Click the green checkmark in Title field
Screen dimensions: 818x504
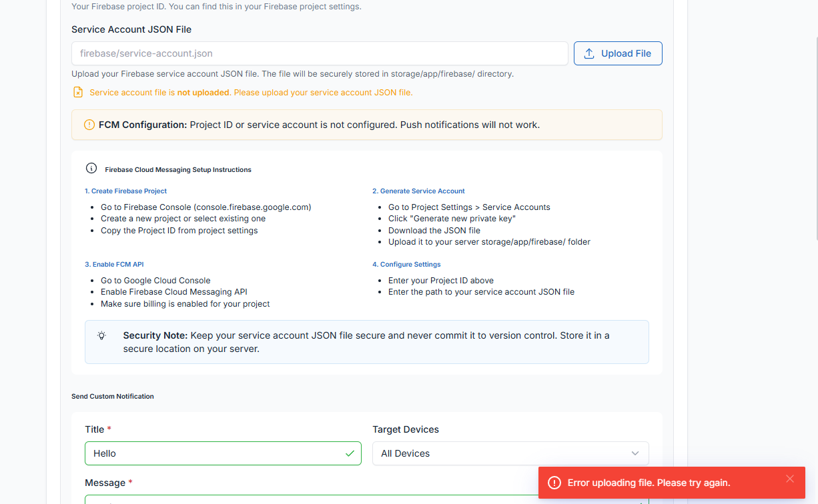pos(350,453)
